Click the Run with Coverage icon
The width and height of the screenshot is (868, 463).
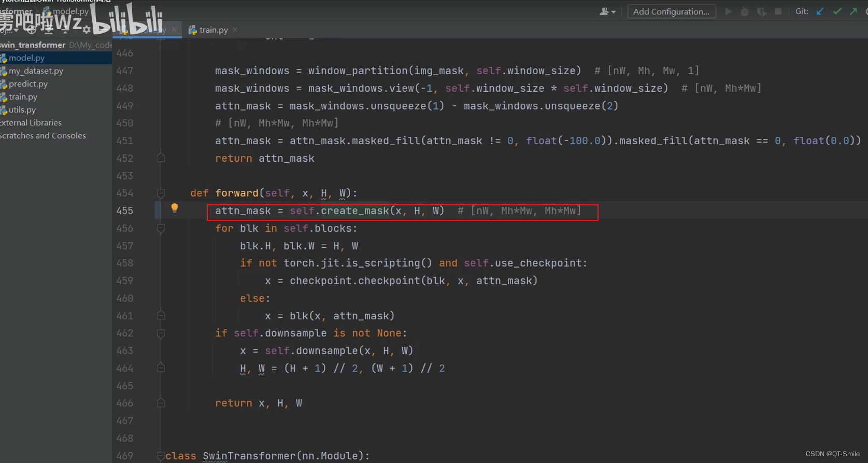point(761,11)
